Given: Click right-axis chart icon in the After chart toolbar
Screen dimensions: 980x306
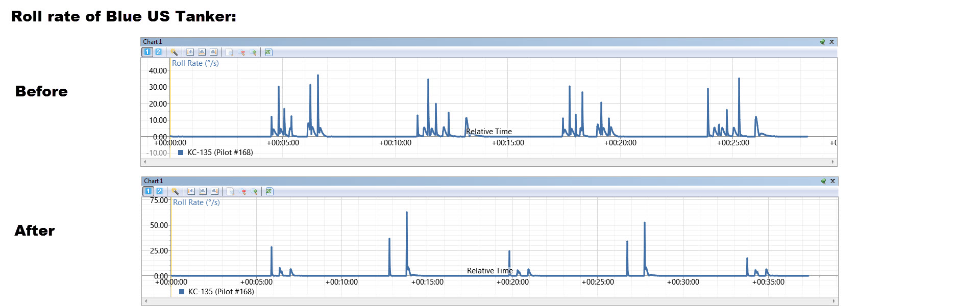Looking at the screenshot, I should click(214, 191).
